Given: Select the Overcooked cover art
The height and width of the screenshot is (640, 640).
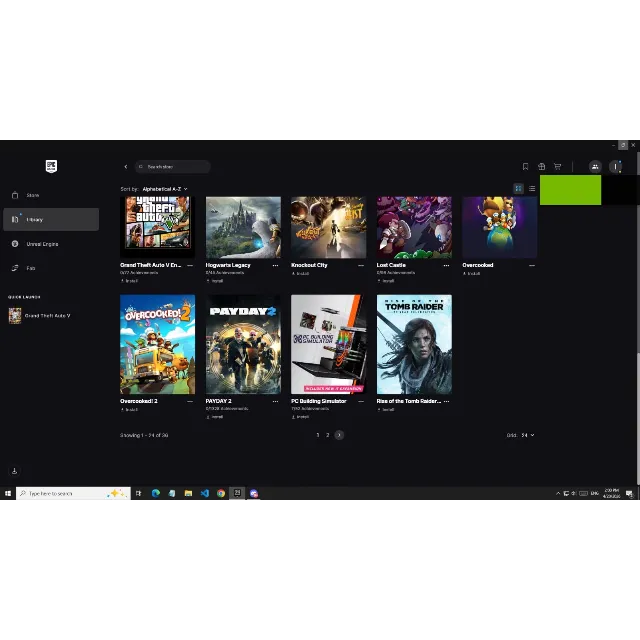Looking at the screenshot, I should (x=500, y=227).
